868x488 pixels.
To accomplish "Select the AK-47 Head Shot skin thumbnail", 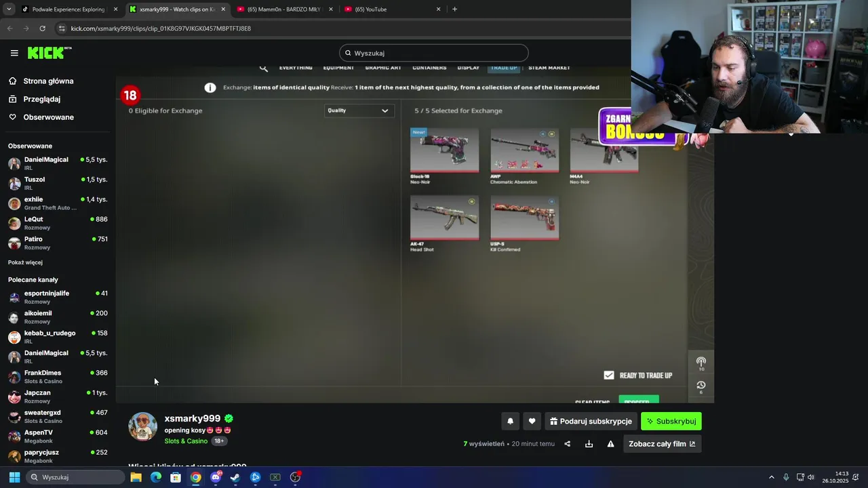I will [x=444, y=218].
